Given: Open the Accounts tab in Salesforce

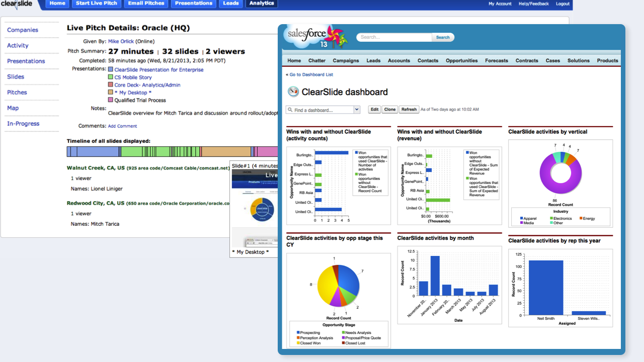Looking at the screenshot, I should click(x=399, y=60).
